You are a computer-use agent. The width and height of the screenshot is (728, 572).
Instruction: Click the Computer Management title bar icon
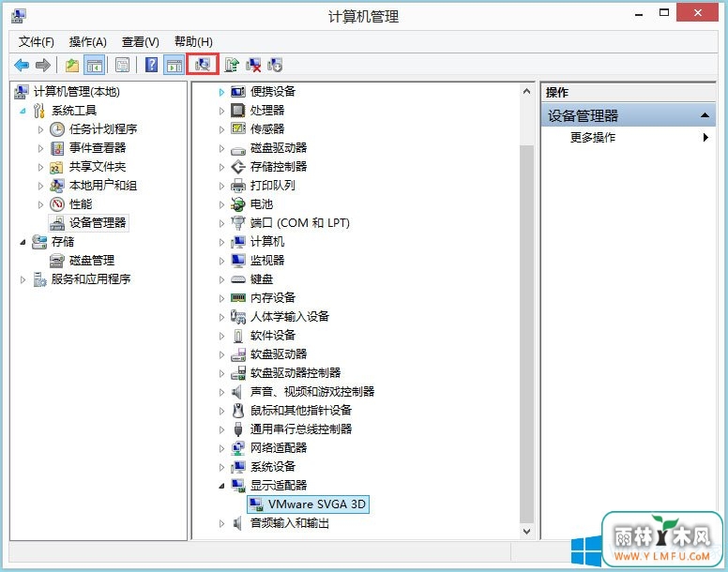[x=19, y=16]
